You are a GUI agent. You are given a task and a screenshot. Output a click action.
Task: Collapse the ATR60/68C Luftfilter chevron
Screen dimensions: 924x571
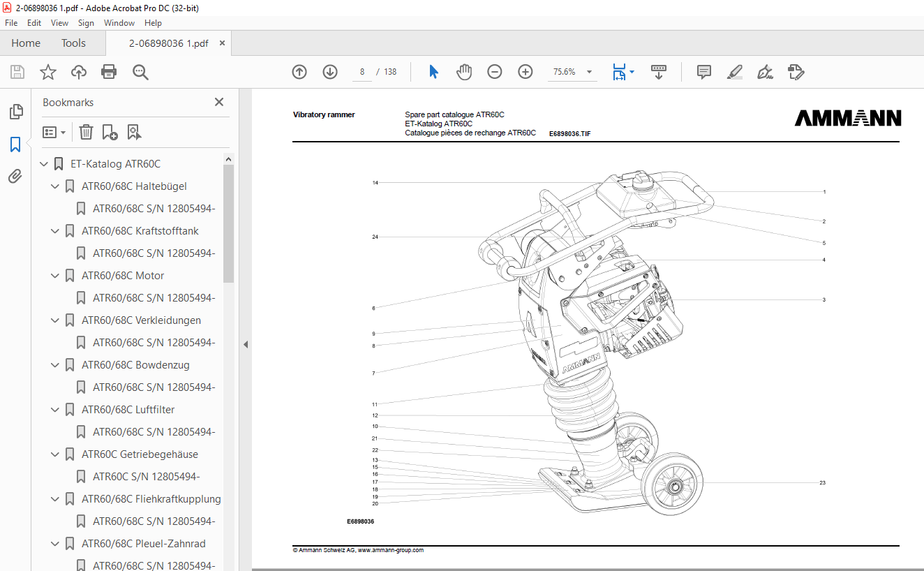point(55,410)
